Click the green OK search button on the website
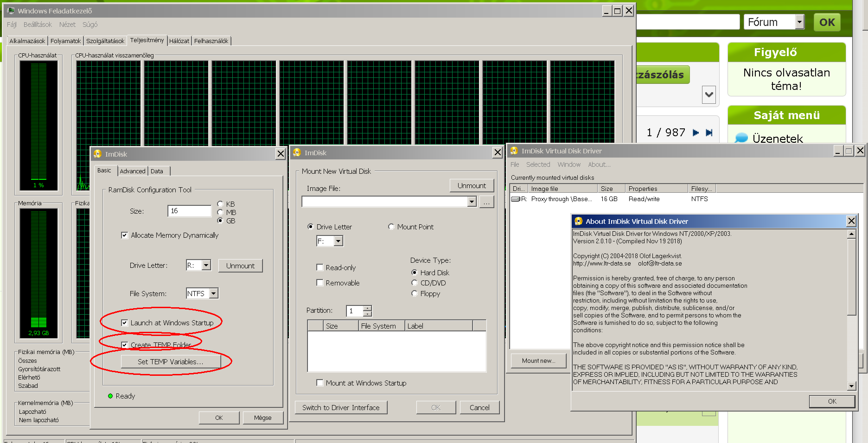This screenshot has width=868, height=443. tap(827, 22)
